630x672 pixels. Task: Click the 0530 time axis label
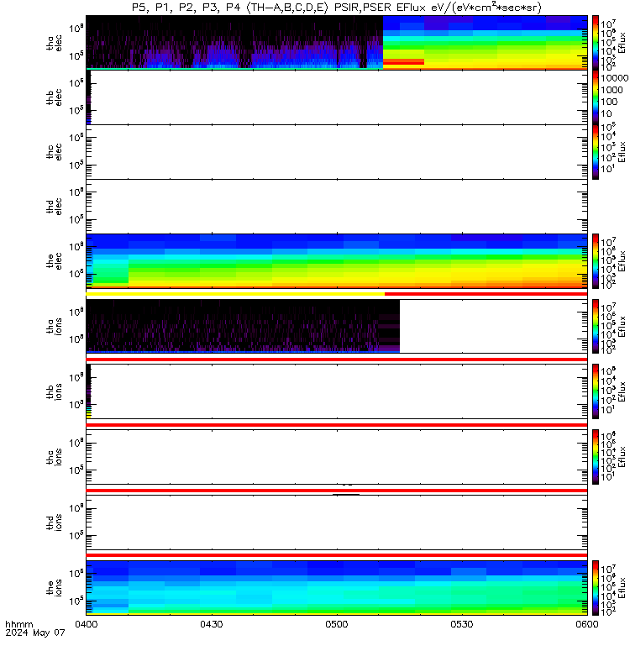(461, 624)
